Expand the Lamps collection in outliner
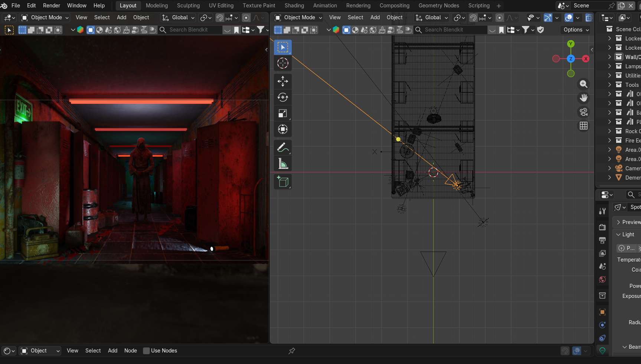The height and width of the screenshot is (364, 641). point(609,66)
